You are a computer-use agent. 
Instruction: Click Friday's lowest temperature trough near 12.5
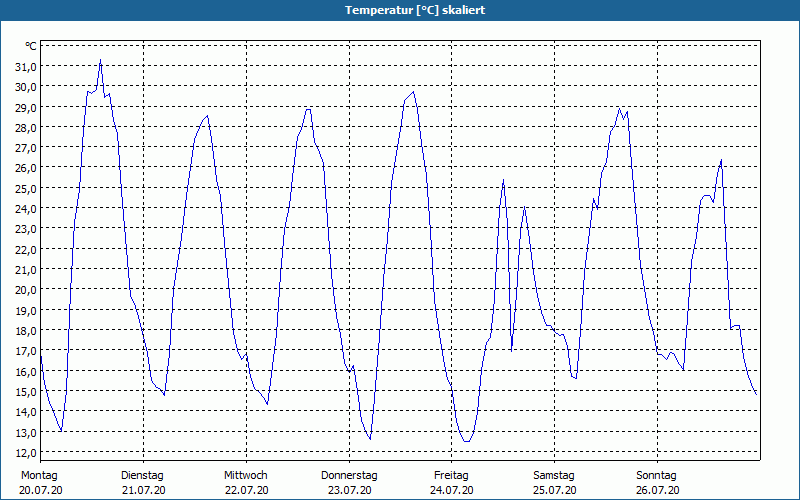click(x=467, y=441)
